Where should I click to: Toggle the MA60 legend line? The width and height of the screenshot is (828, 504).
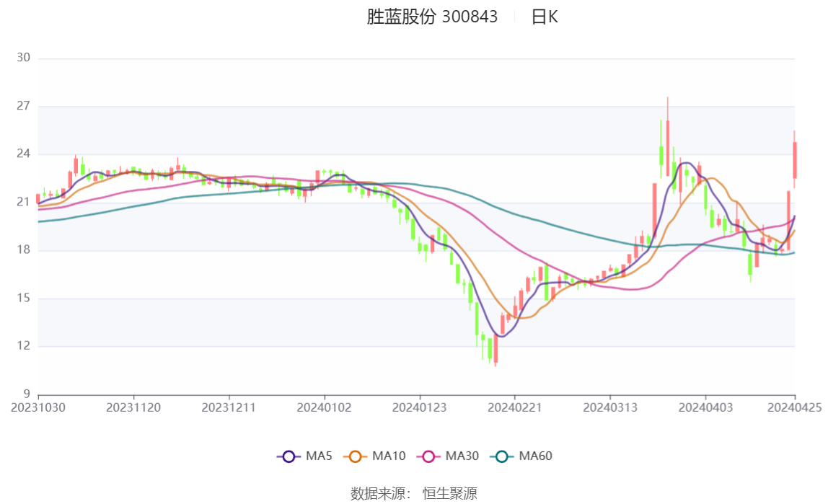tap(521, 456)
